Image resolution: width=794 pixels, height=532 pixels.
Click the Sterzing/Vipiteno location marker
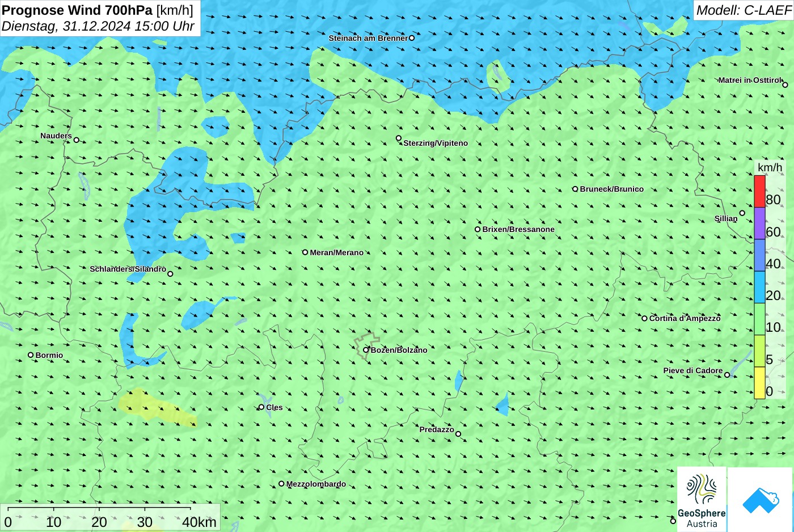[x=399, y=138]
